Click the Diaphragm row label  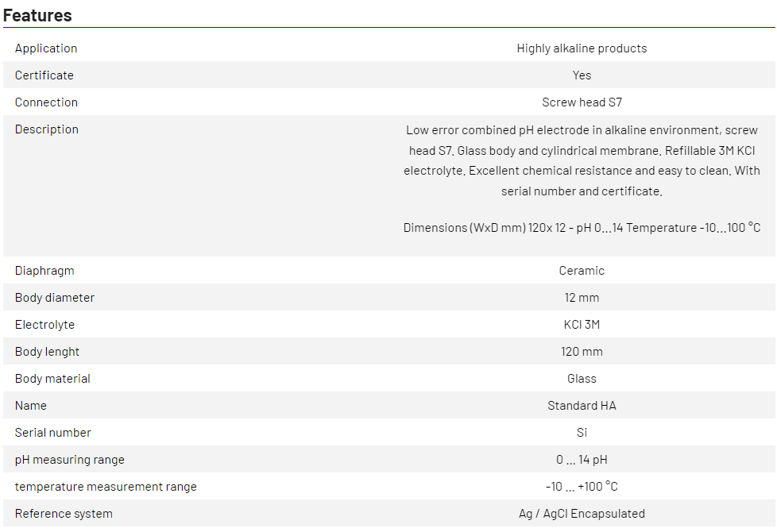click(x=44, y=271)
